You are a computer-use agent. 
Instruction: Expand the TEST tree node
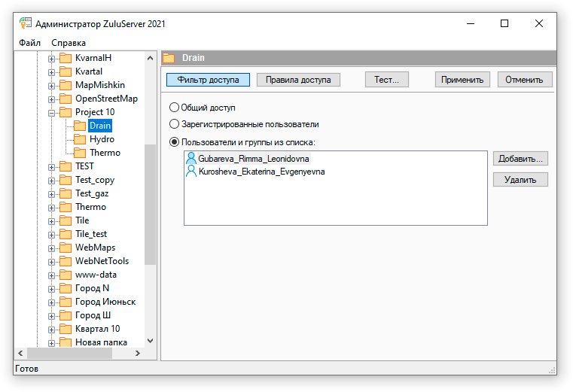(51, 167)
